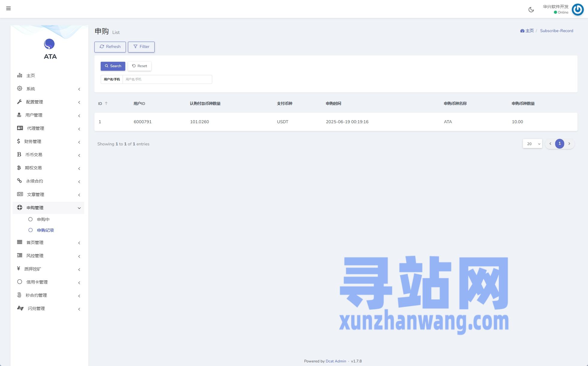Expand the 系统 menu chevron
Image resolution: width=588 pixels, height=366 pixels.
tap(79, 89)
